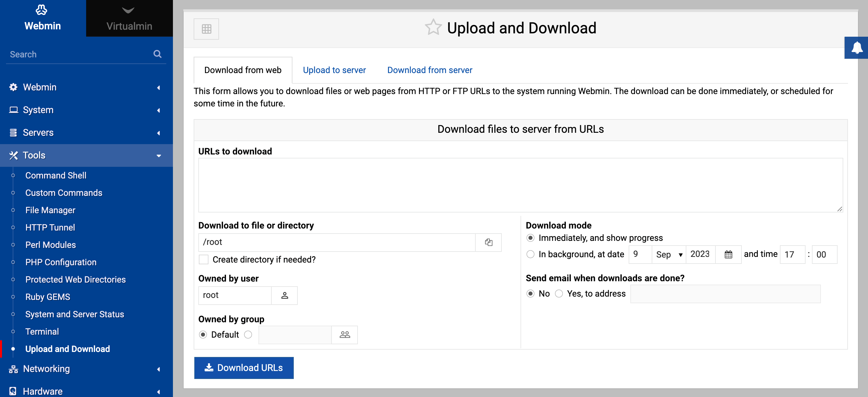Open the module grid icon button
This screenshot has width=868, height=397.
coord(206,29)
